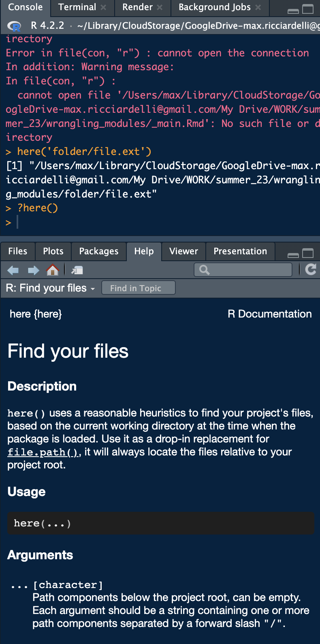Viewport: 320px width, 644px height.
Task: Open the Viewer tab
Action: (x=183, y=251)
